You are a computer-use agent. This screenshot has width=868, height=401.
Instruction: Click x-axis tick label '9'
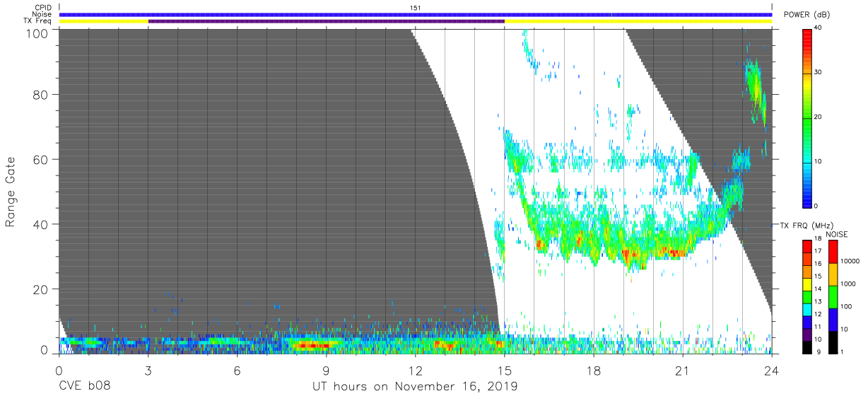click(x=327, y=371)
